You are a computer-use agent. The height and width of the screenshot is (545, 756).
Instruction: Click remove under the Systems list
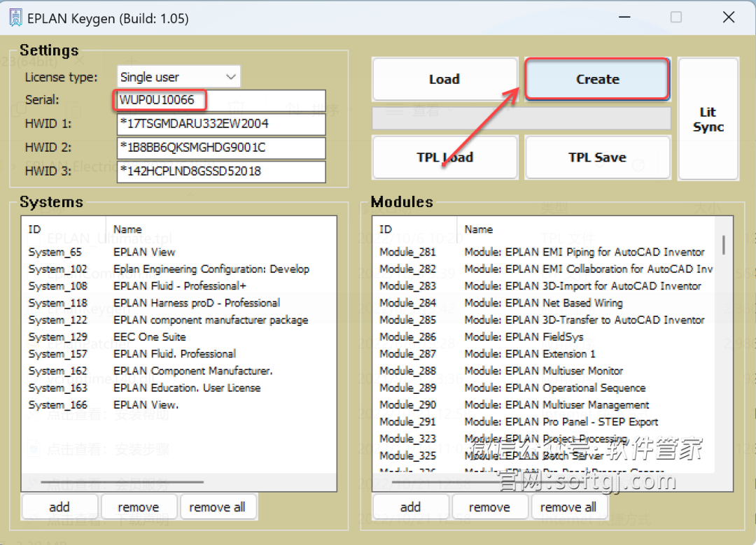click(x=139, y=507)
